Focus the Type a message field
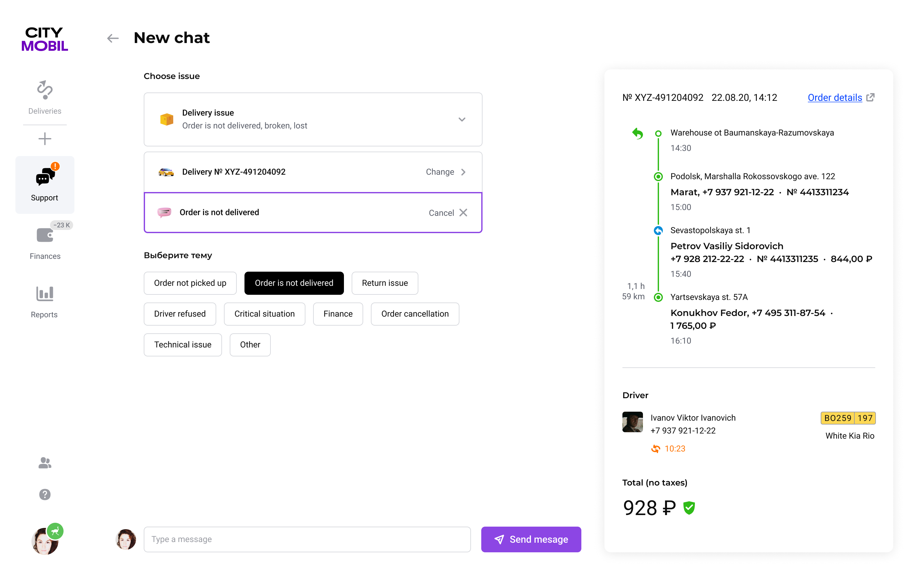The image size is (924, 578). [x=307, y=539]
